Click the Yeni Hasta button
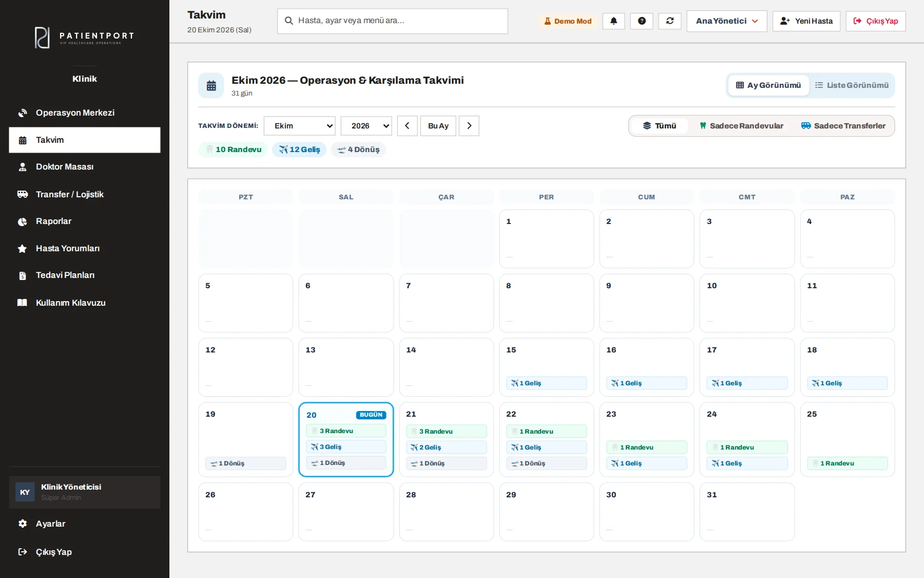Screen dimensions: 924x578 (x=806, y=21)
